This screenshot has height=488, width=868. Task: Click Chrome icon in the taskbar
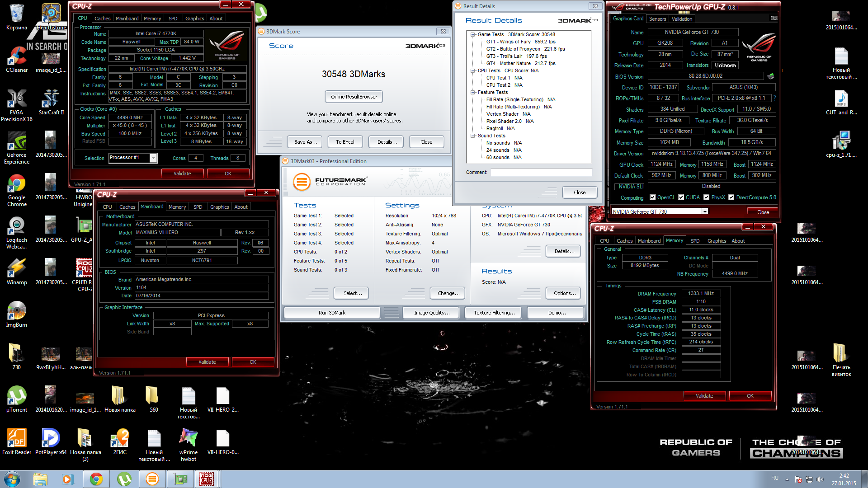click(96, 479)
